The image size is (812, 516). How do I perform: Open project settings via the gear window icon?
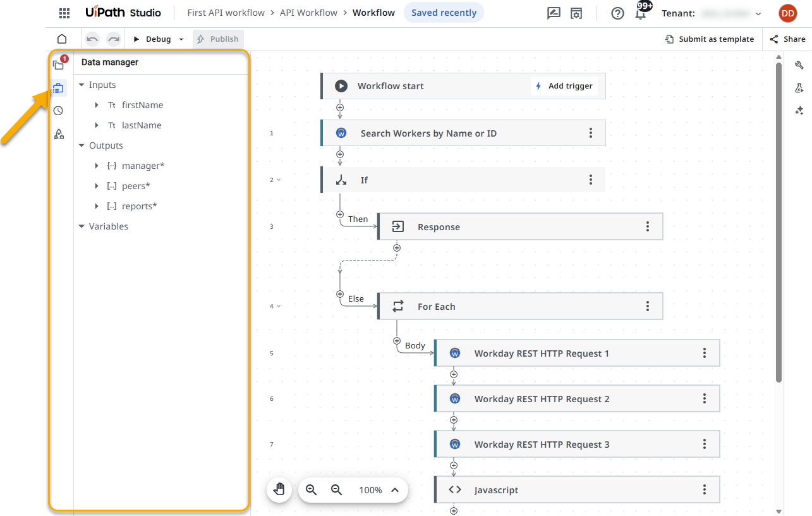coord(576,13)
